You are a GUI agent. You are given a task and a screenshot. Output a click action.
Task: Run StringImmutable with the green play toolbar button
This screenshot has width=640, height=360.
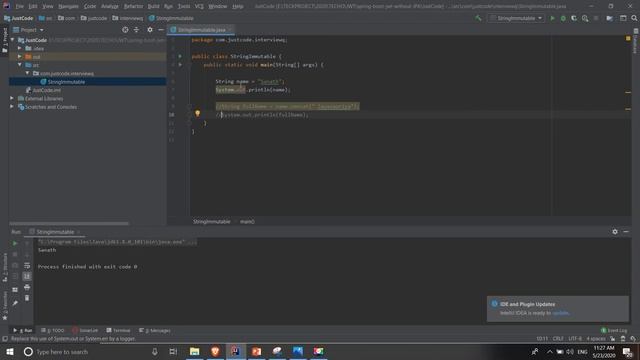pos(552,18)
